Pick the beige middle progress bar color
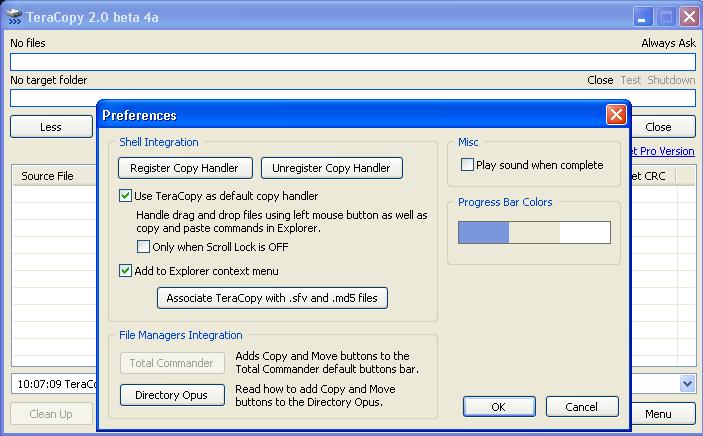The height and width of the screenshot is (436, 703). point(534,232)
